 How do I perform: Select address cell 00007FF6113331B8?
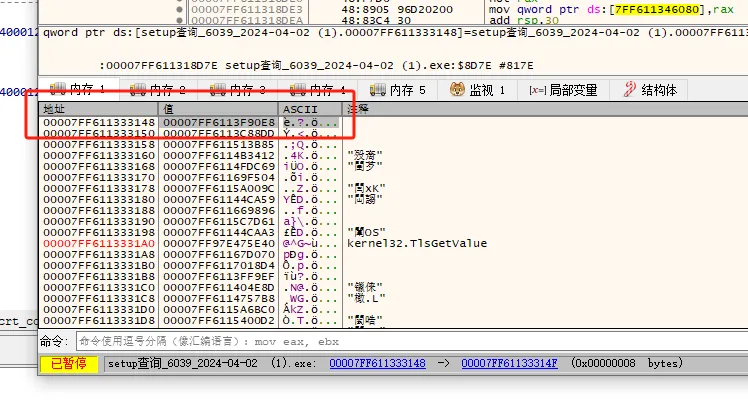coord(99,276)
